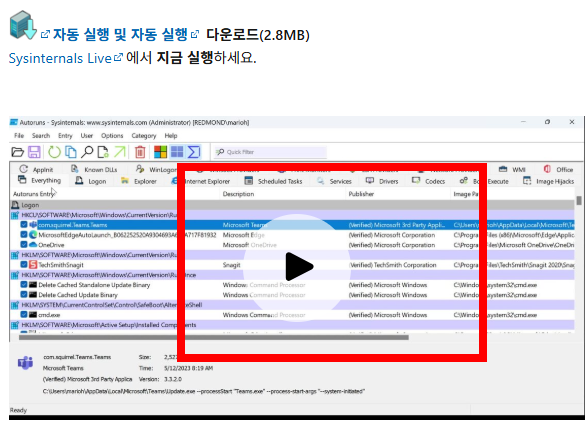Open the 자동 실행 및 자동 실행 download link
Screen dimensions: 585x444
120,35
